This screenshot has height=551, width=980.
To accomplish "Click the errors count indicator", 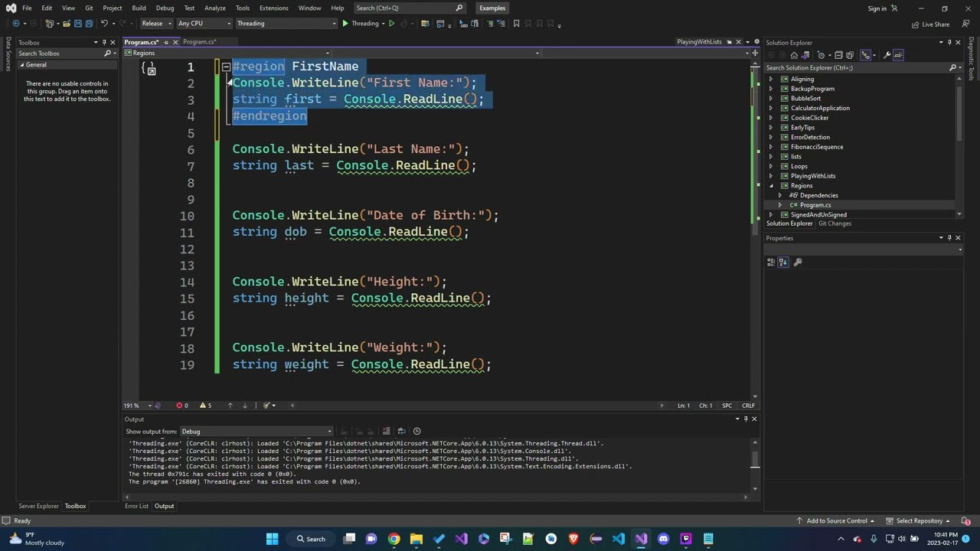I will point(182,406).
